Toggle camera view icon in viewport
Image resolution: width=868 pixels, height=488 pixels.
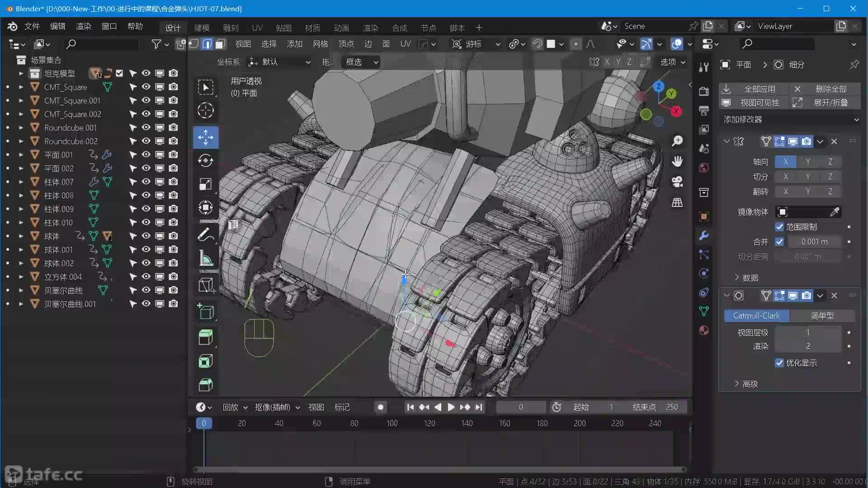tap(677, 182)
